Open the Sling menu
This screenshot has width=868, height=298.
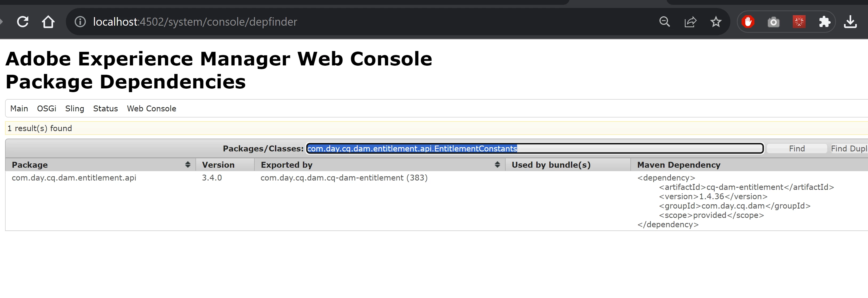click(x=74, y=109)
